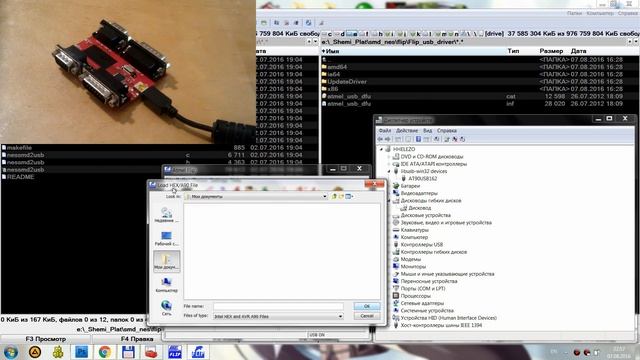Create new folder icon in file dialog
Image resolution: width=640 pixels, height=360 pixels.
click(x=341, y=197)
